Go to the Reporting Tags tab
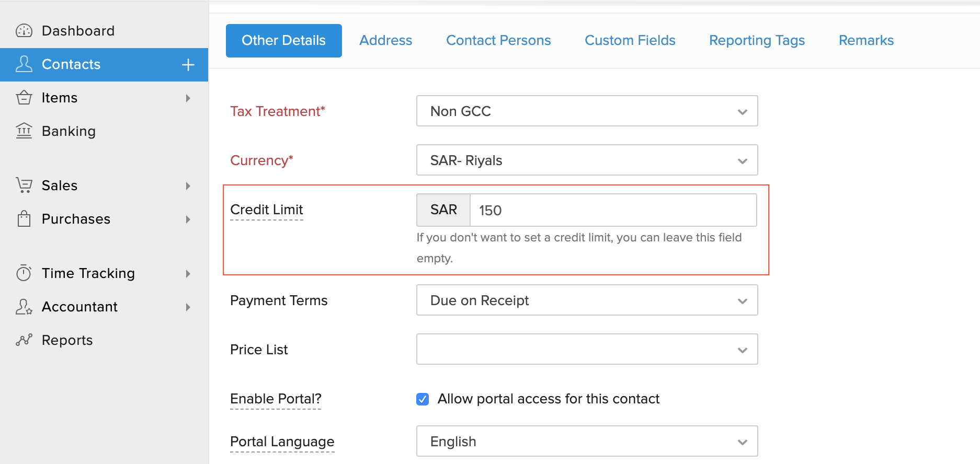The height and width of the screenshot is (464, 980). [x=756, y=41]
